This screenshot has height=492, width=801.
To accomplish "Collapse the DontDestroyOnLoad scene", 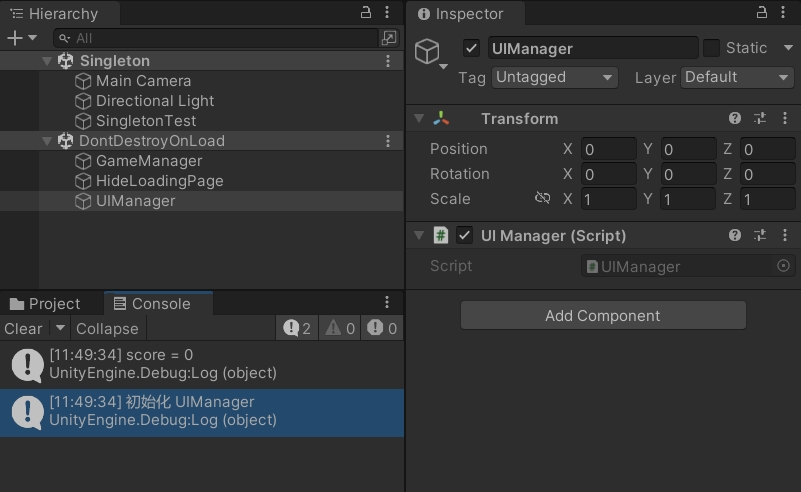I will [47, 141].
